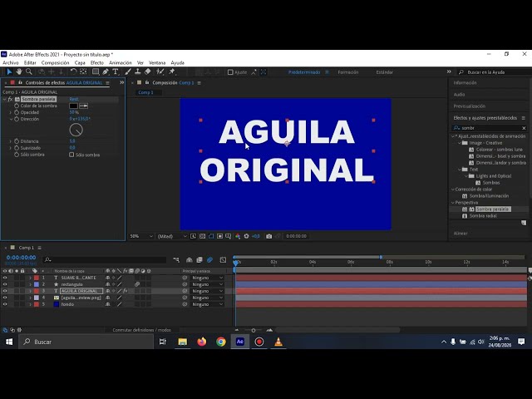Screen dimensions: 532x399
Task: Click Distancia stopwatch icon
Action: point(17,141)
